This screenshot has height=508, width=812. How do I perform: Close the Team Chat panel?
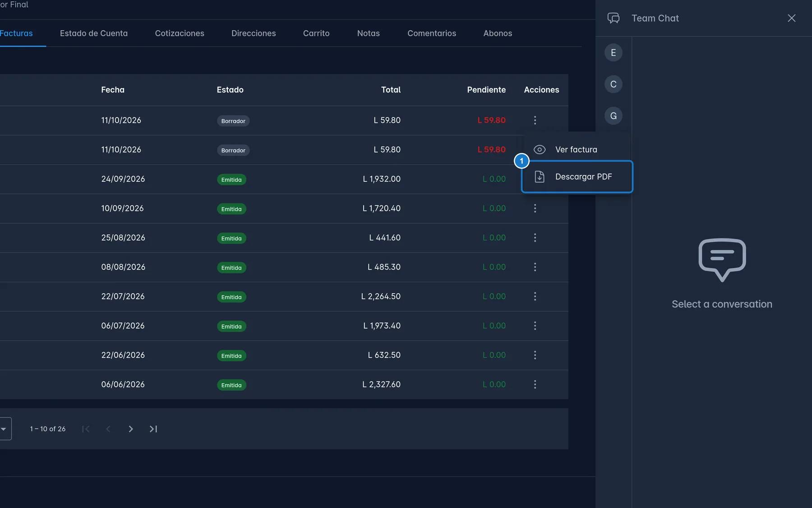click(x=792, y=18)
